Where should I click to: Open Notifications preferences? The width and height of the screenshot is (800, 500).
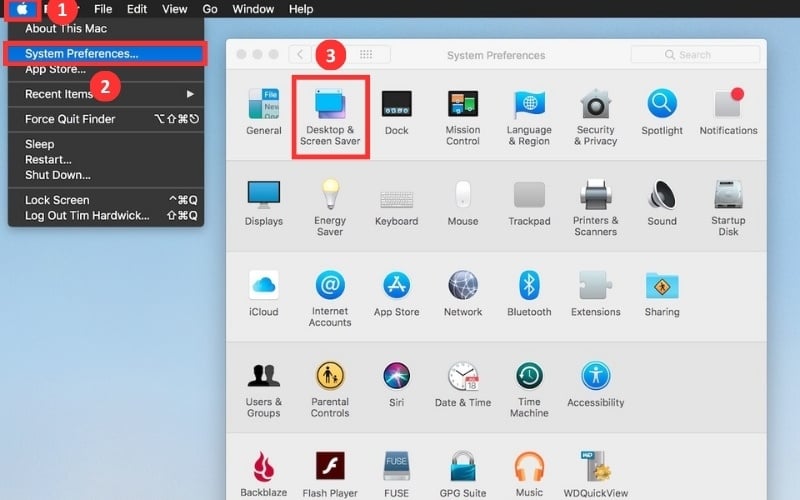pos(728,112)
